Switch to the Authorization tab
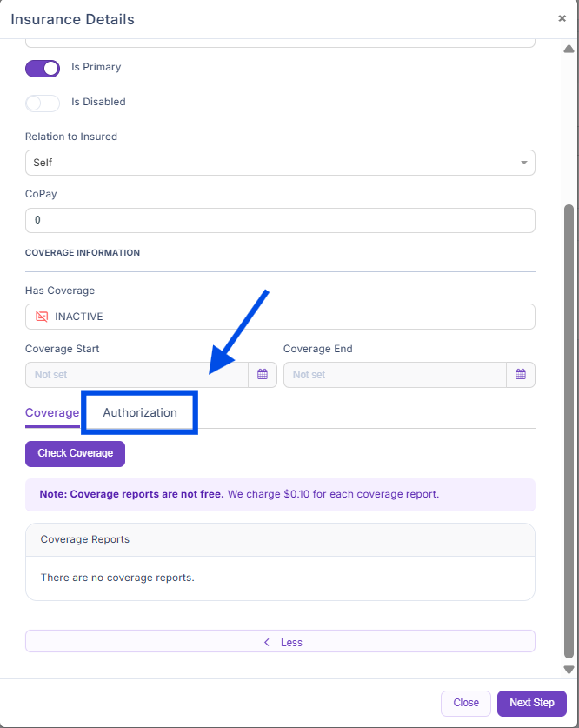 tap(140, 413)
